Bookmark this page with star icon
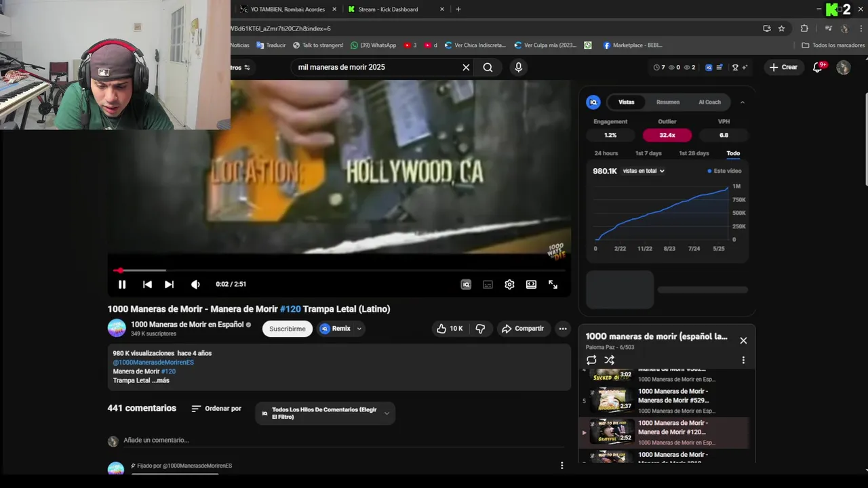Viewport: 868px width, 488px height. tap(781, 28)
